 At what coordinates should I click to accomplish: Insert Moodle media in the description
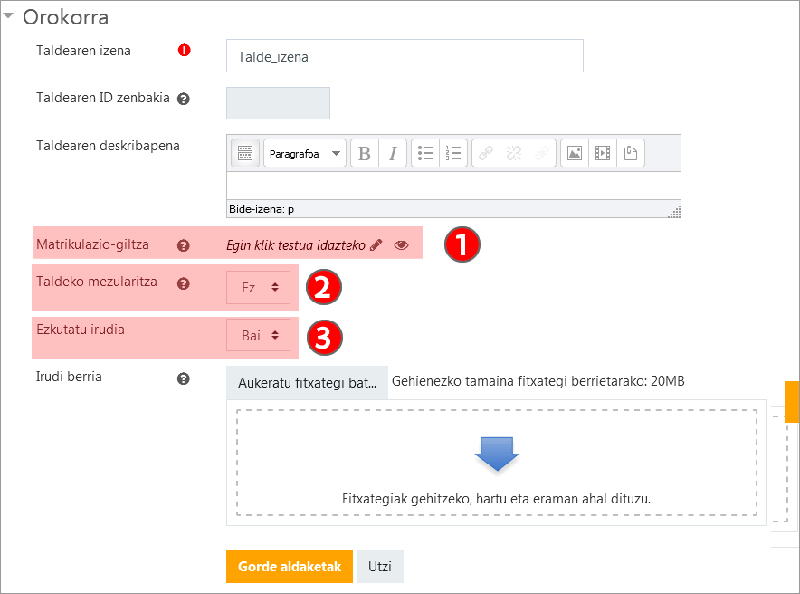coord(602,153)
